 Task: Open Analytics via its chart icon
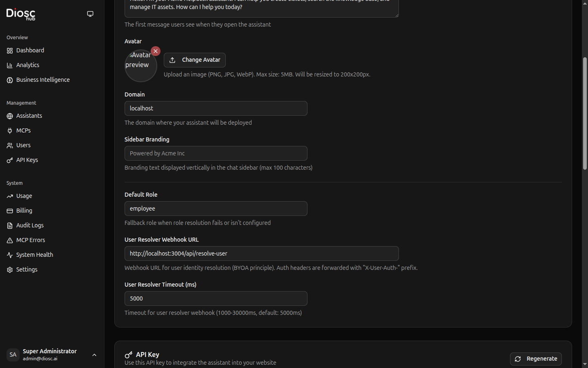[x=10, y=65]
